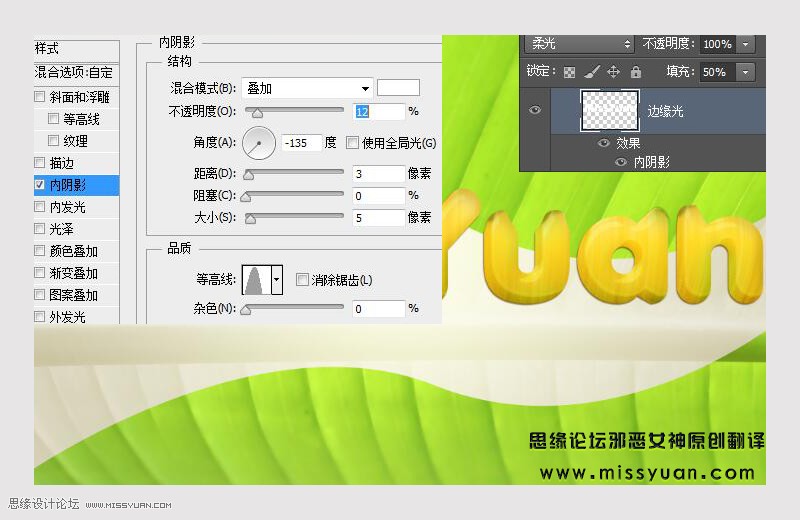Viewport: 800px width, 520px height.
Task: Check 使用全局光 option
Action: pyautogui.click(x=352, y=142)
